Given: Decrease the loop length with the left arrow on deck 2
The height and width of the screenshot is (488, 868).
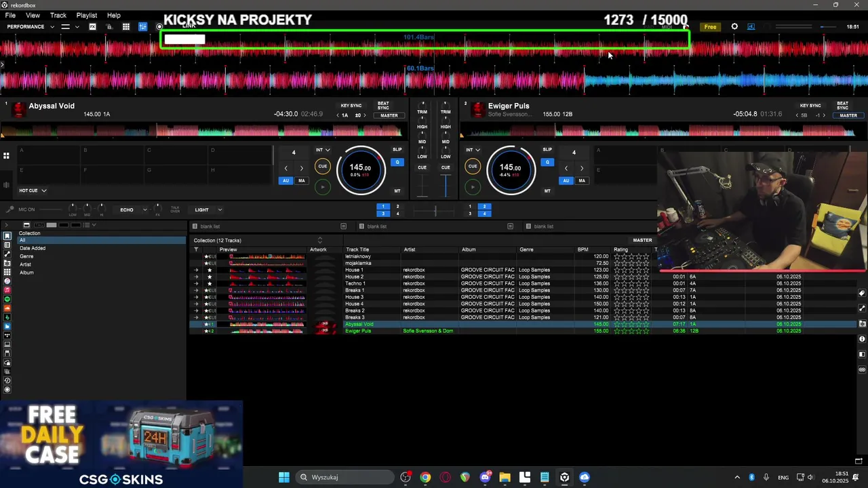Looking at the screenshot, I should (x=566, y=168).
